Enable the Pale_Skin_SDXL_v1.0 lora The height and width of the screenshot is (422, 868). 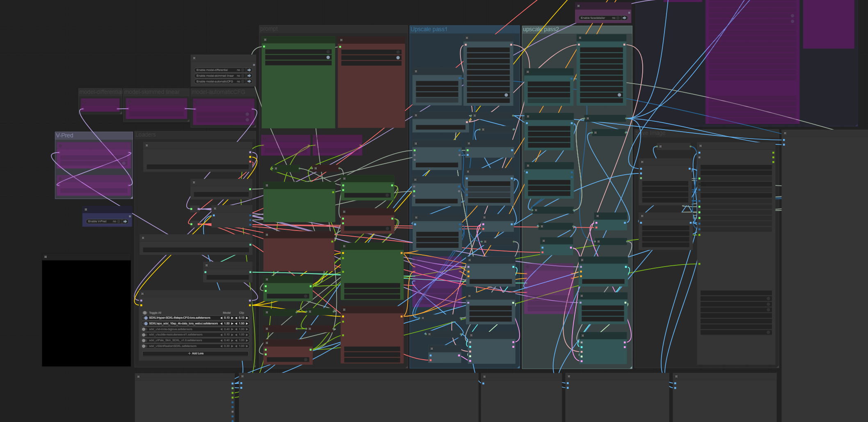click(144, 340)
